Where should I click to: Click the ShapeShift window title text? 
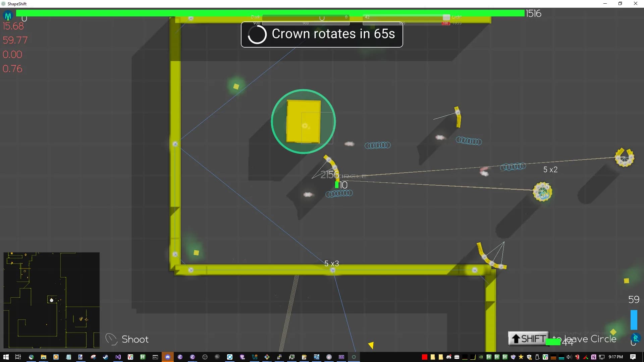click(x=17, y=4)
